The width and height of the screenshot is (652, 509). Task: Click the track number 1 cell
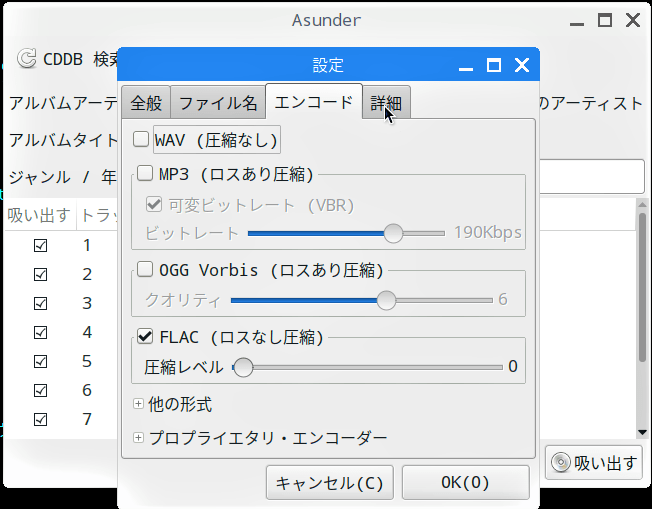coord(87,245)
